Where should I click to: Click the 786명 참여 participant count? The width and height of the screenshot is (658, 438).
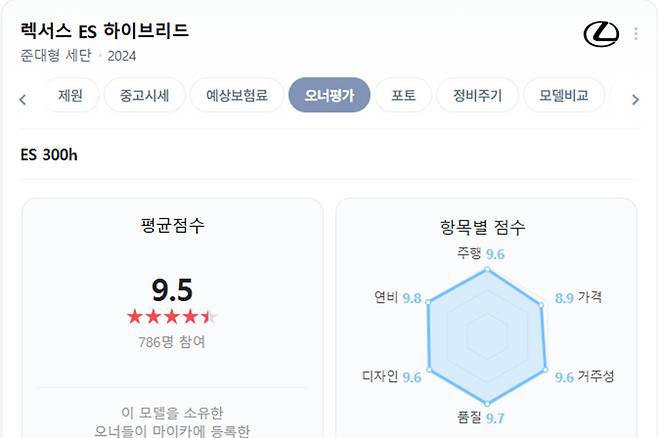coord(172,342)
